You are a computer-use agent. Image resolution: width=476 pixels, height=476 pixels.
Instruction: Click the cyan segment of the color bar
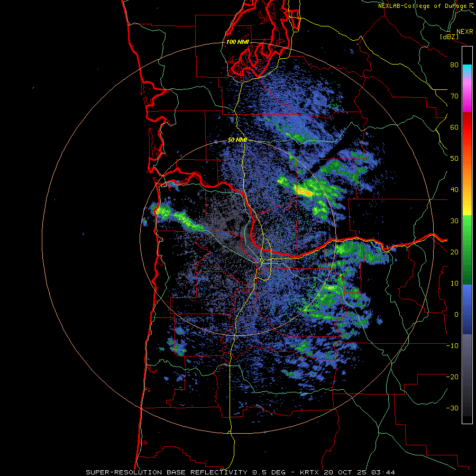point(467,70)
